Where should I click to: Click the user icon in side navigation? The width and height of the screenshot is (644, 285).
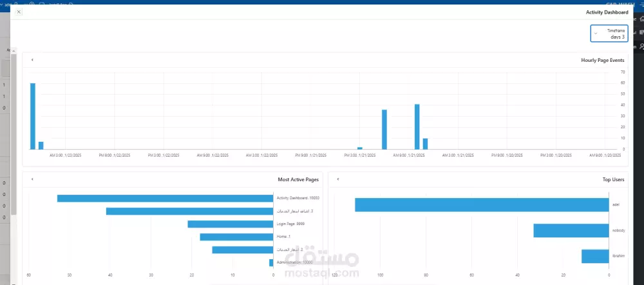641,47
